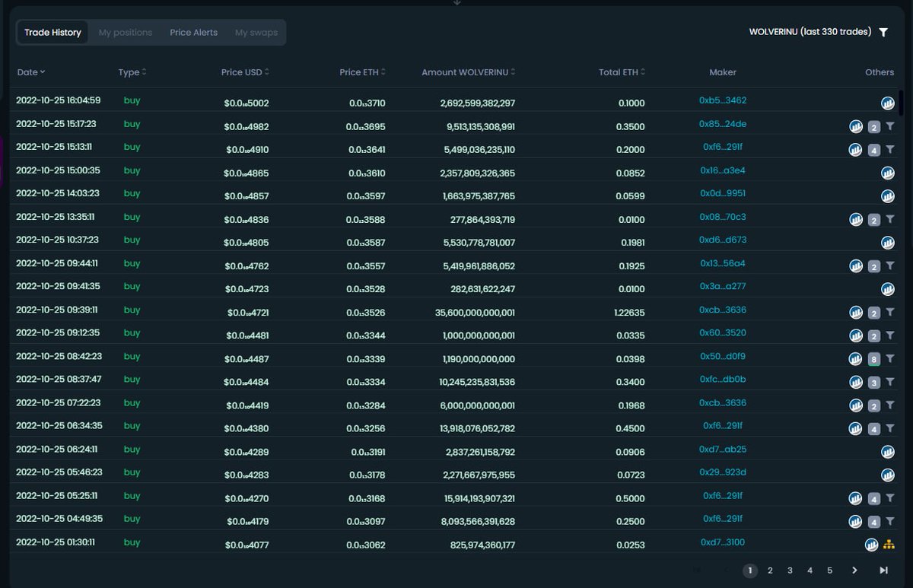913x588 pixels.
Task: Open chart icon for the 06:34:35 trade
Action: tap(856, 428)
